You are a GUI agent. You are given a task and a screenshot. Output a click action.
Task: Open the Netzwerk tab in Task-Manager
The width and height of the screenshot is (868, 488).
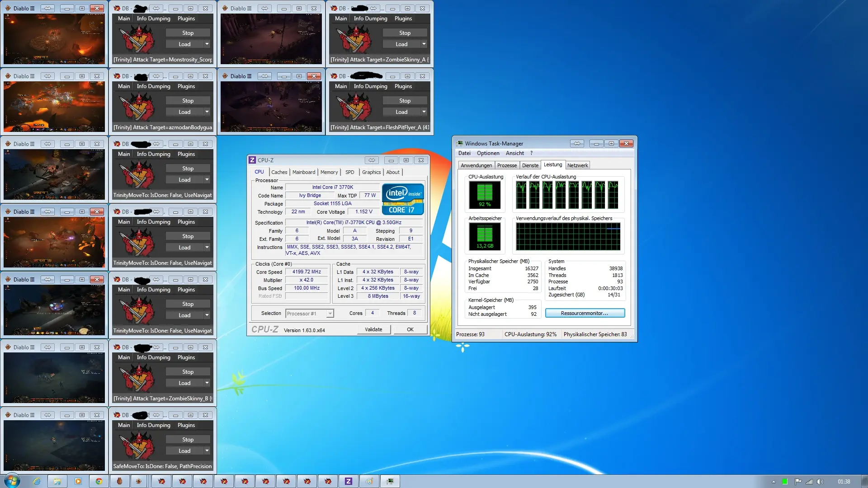(578, 165)
